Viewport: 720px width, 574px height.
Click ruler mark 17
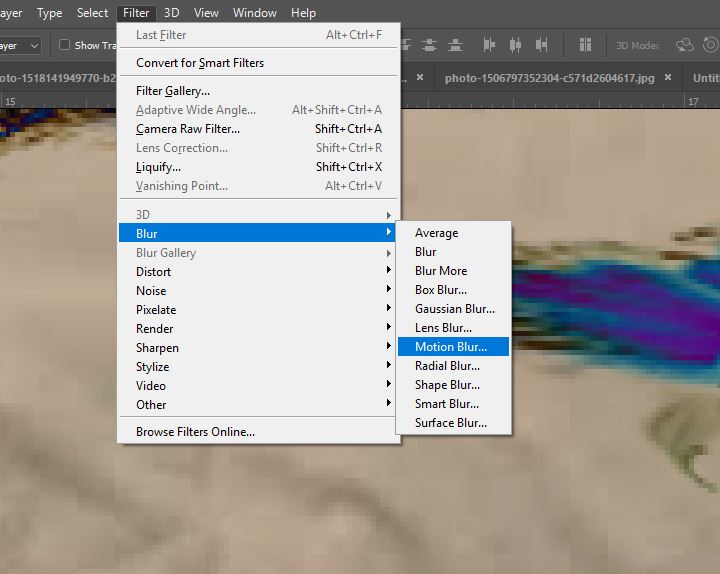[x=693, y=101]
